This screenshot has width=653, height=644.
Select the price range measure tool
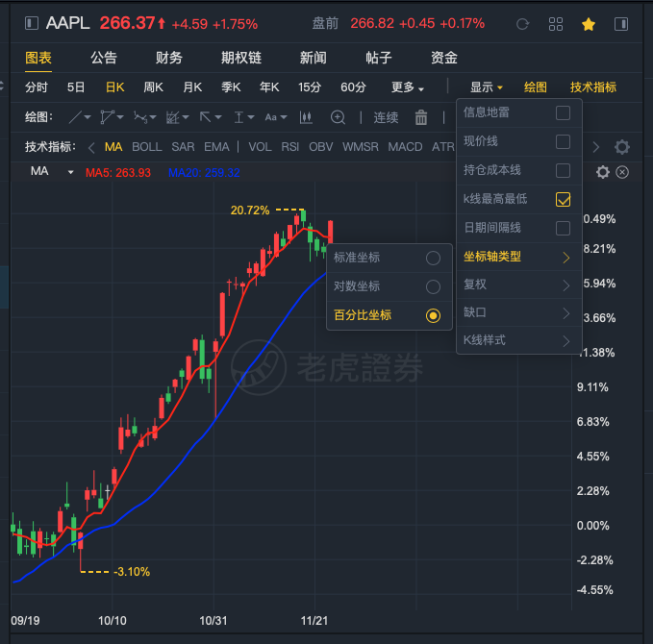coord(239,117)
